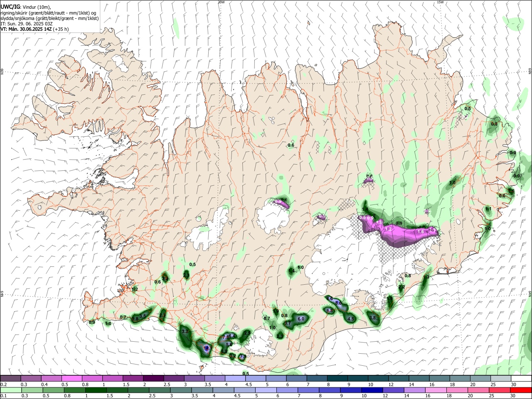Select the '6.0' precipitation value on the map

click(301, 319)
